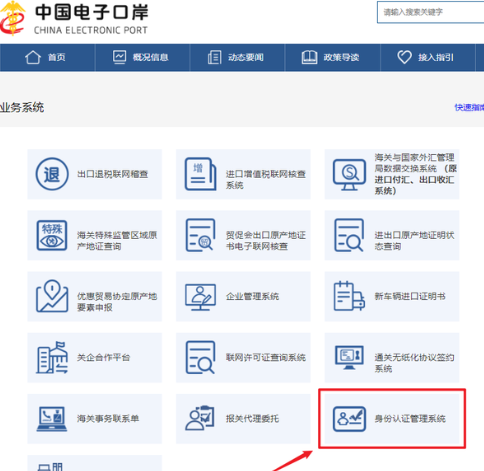Open the 动态要闻 menu item
Image resolution: width=484 pixels, height=471 pixels.
(237, 57)
